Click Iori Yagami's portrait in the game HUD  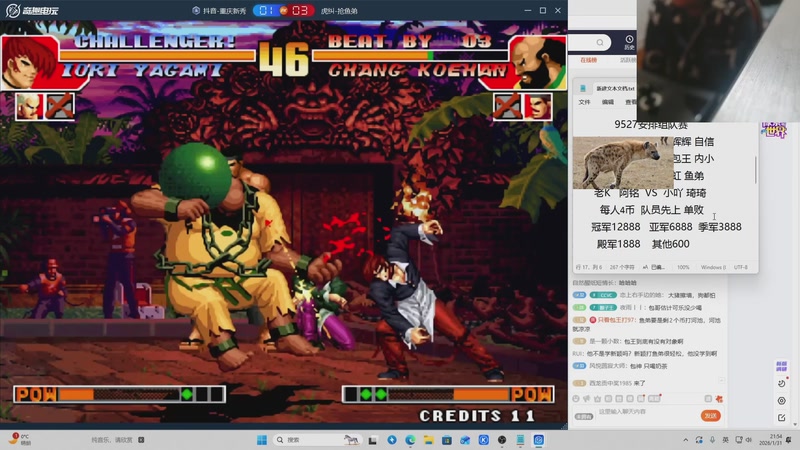[x=30, y=62]
